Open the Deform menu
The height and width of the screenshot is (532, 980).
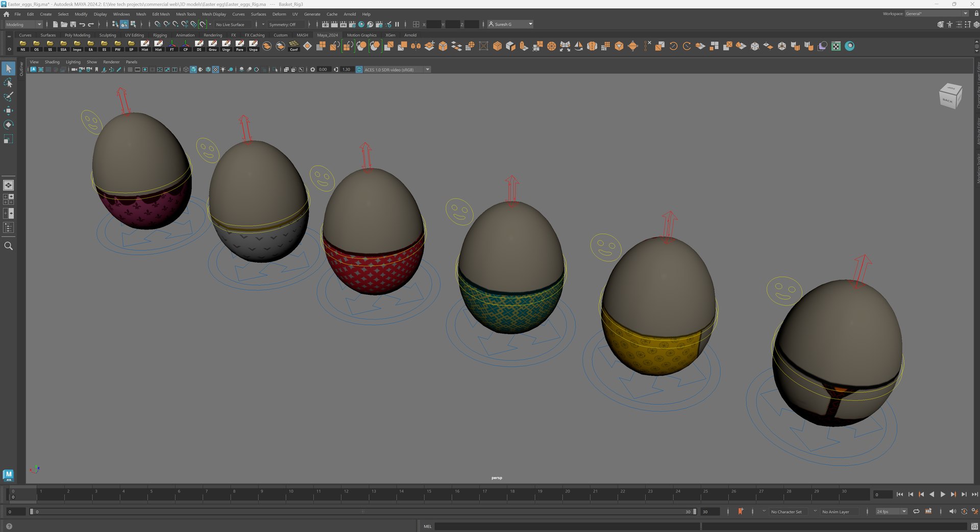pos(279,14)
